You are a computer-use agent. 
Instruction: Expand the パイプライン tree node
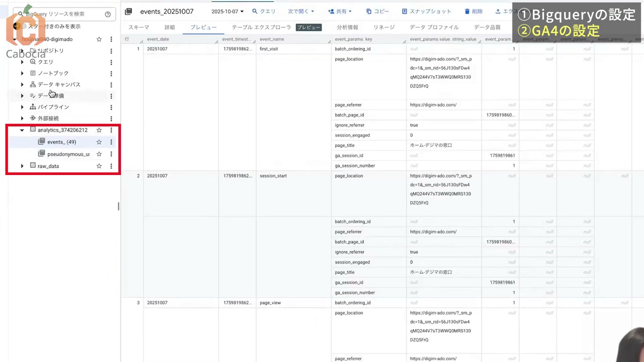coord(22,107)
